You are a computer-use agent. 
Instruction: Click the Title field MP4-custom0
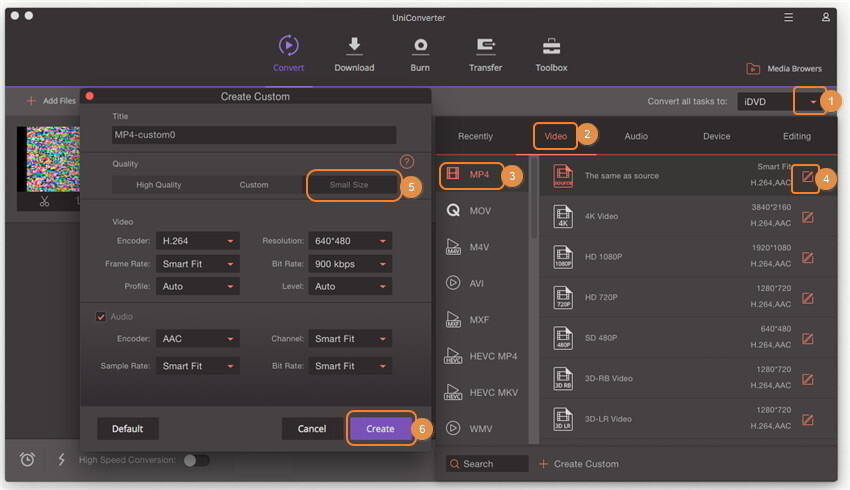(254, 135)
